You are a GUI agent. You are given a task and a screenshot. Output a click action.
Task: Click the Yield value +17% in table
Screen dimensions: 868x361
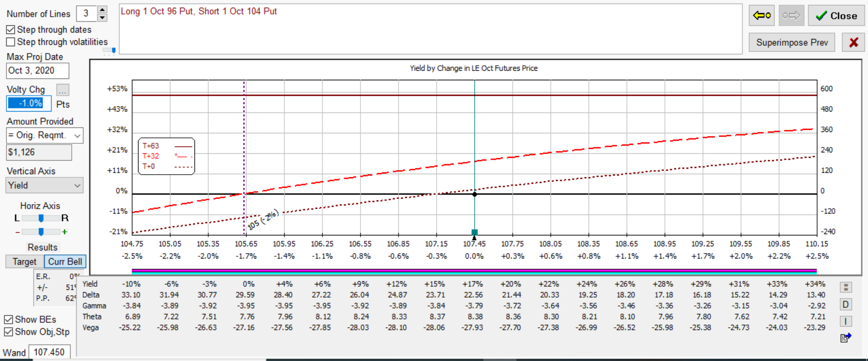pyautogui.click(x=473, y=284)
